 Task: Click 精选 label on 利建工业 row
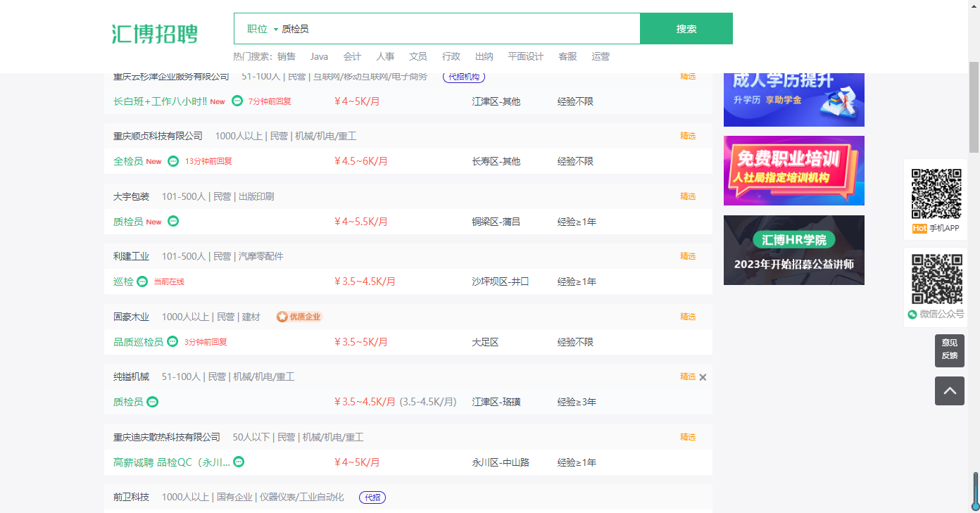[688, 256]
